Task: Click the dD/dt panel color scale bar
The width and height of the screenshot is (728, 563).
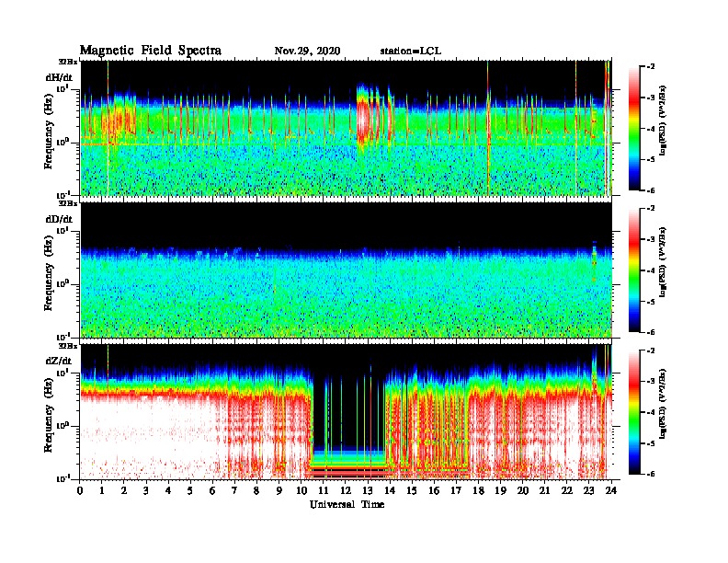Action: tap(634, 270)
